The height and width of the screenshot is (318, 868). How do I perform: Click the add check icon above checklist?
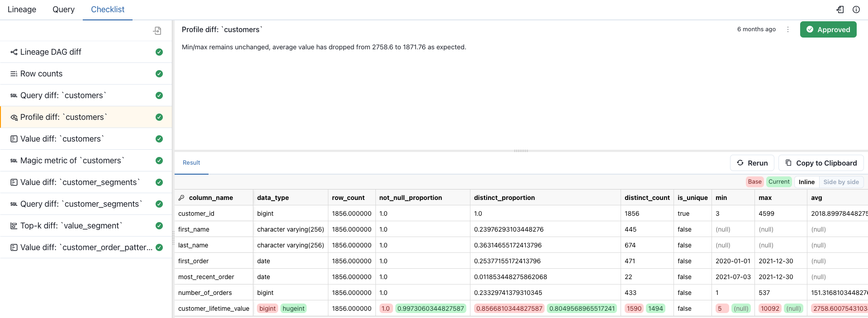pos(157,31)
